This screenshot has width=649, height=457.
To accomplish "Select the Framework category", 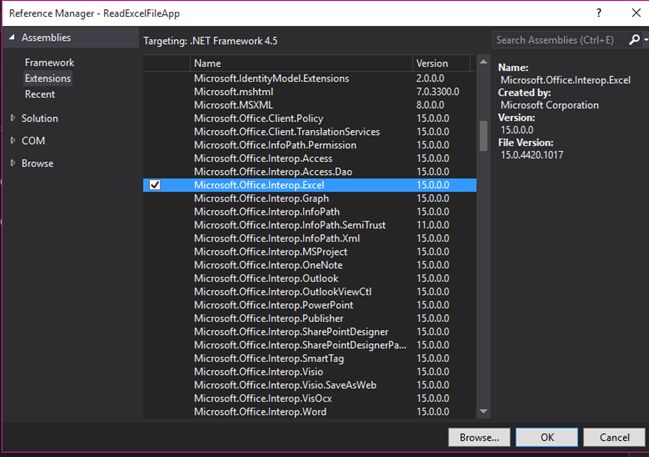I will (49, 63).
